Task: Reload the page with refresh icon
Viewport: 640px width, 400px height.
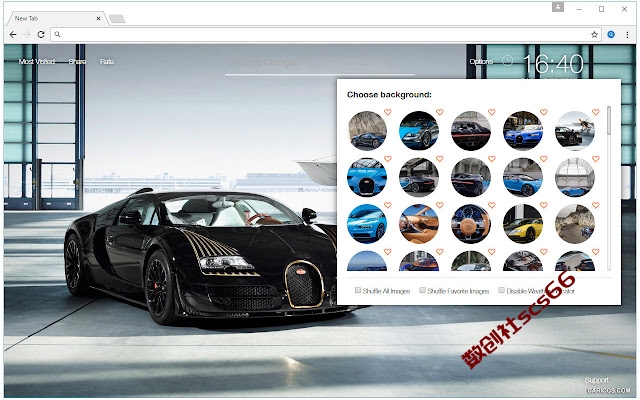Action: (40, 35)
